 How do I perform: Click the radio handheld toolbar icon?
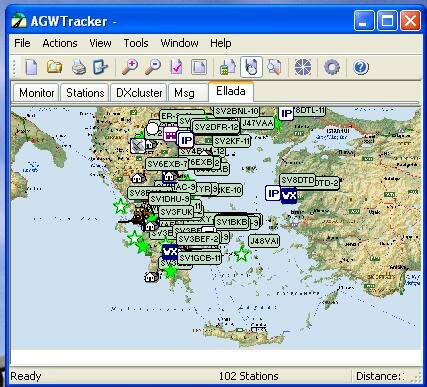[228, 67]
